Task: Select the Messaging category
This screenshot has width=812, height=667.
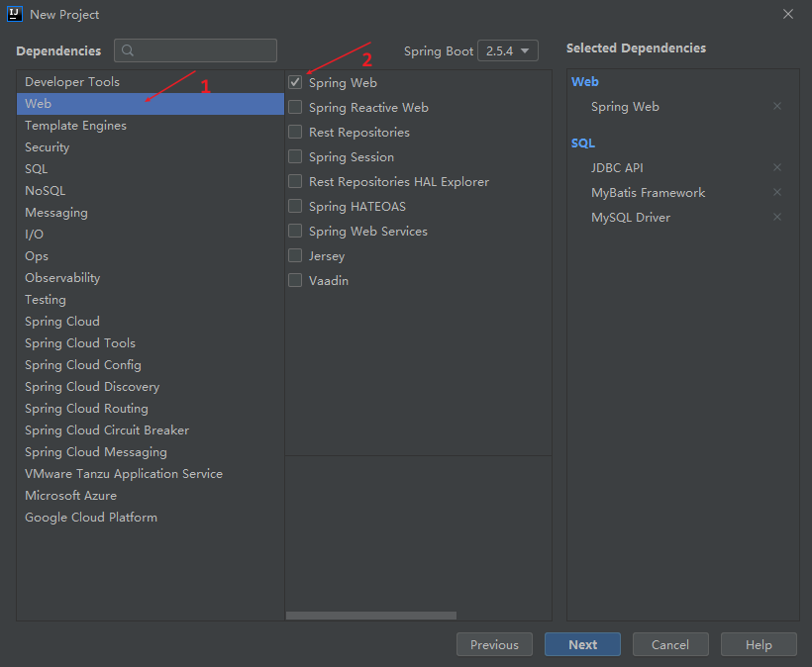Action: tap(151, 212)
